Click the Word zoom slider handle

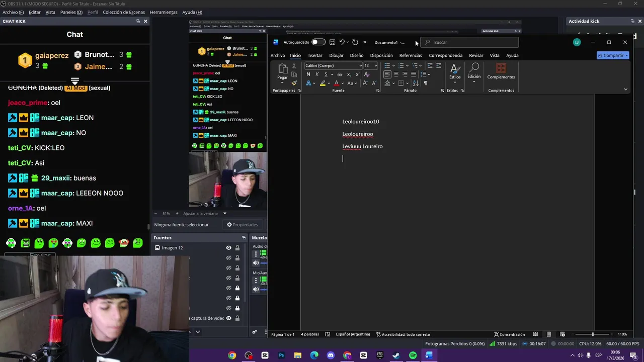tap(593, 334)
